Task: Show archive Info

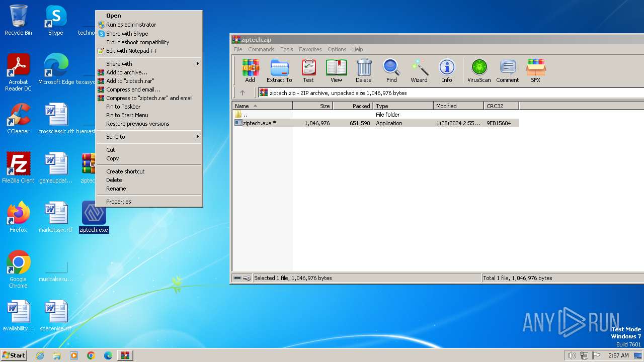Action: pos(447,71)
